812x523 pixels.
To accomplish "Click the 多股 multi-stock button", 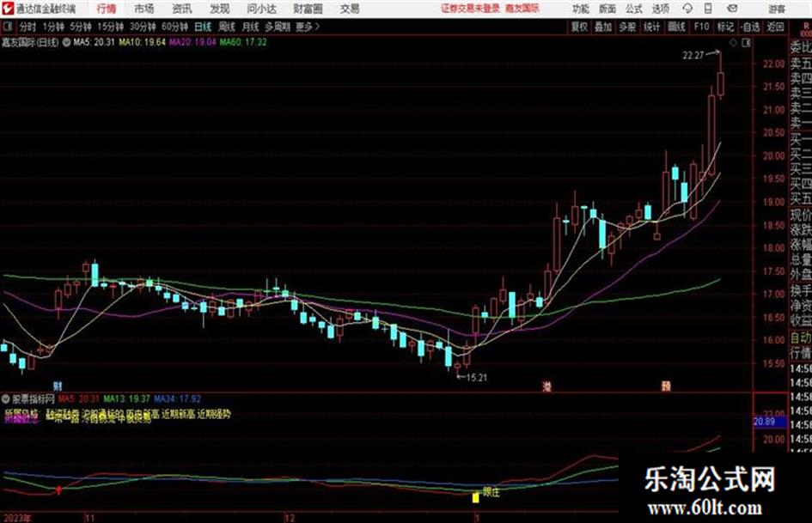I will coord(627,27).
